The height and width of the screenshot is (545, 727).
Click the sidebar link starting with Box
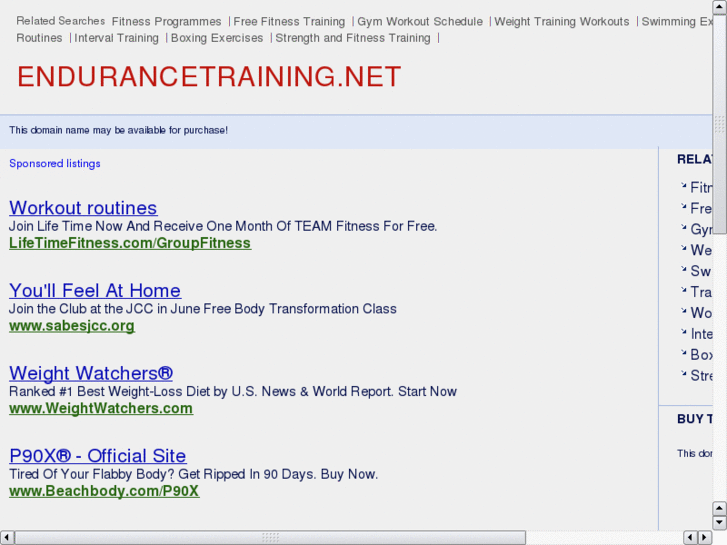[x=701, y=355]
